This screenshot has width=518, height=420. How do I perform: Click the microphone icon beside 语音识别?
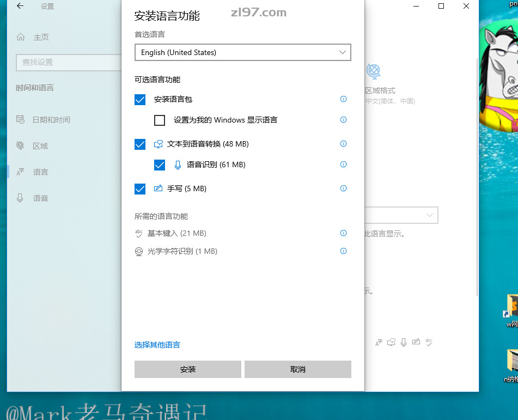(178, 165)
